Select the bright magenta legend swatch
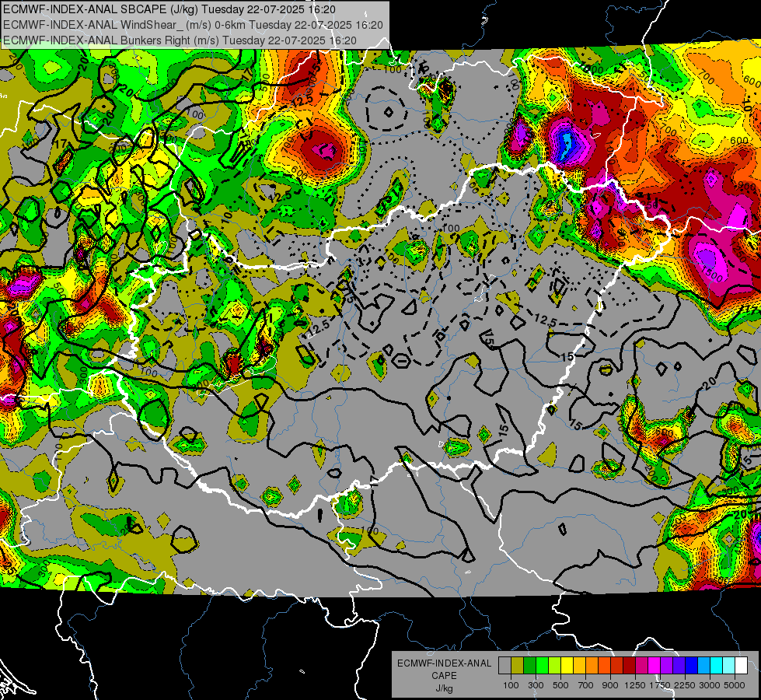Image resolution: width=761 pixels, height=700 pixels. click(654, 666)
